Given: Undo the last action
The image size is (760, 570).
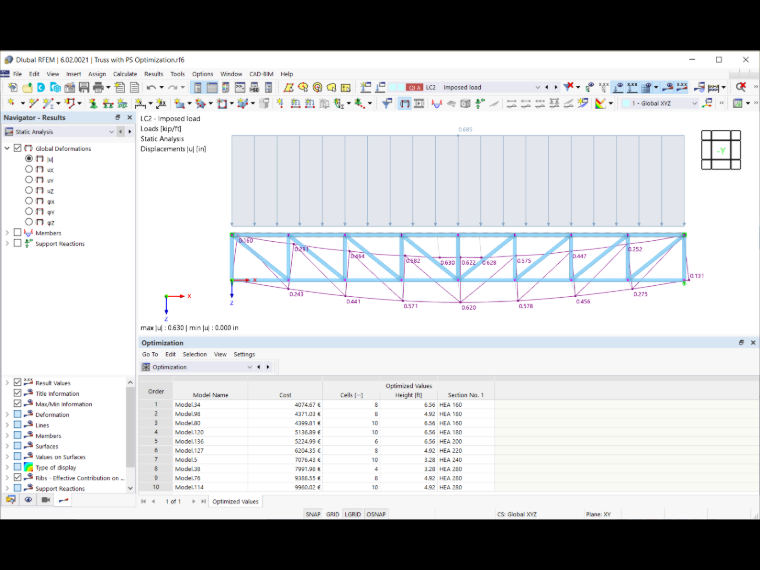Looking at the screenshot, I should (x=151, y=87).
